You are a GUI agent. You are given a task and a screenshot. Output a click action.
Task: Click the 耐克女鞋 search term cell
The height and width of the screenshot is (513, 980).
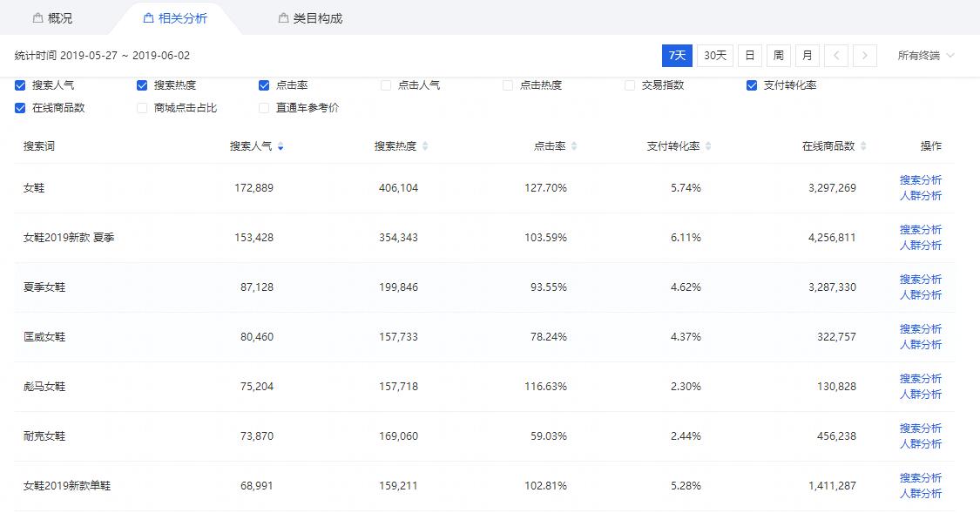coord(44,436)
